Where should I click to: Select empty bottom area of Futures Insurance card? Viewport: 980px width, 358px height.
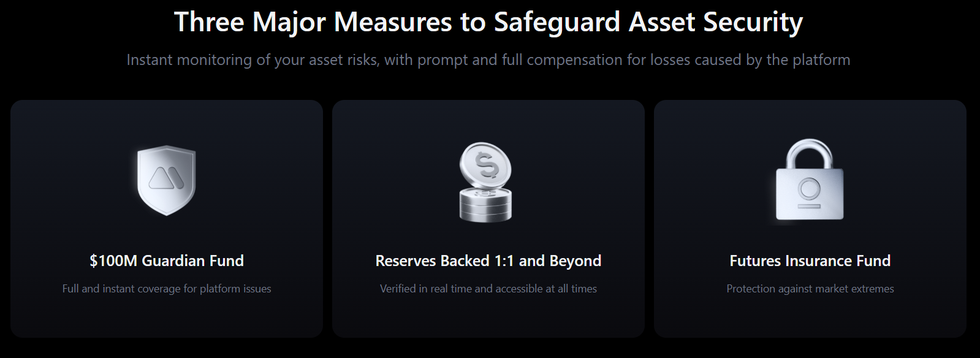(810, 318)
